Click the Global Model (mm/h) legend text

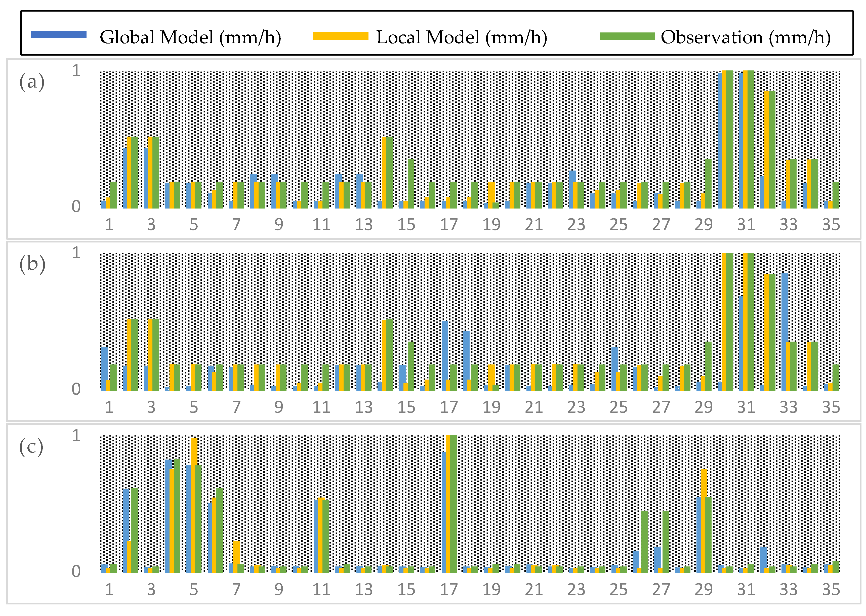click(x=190, y=37)
